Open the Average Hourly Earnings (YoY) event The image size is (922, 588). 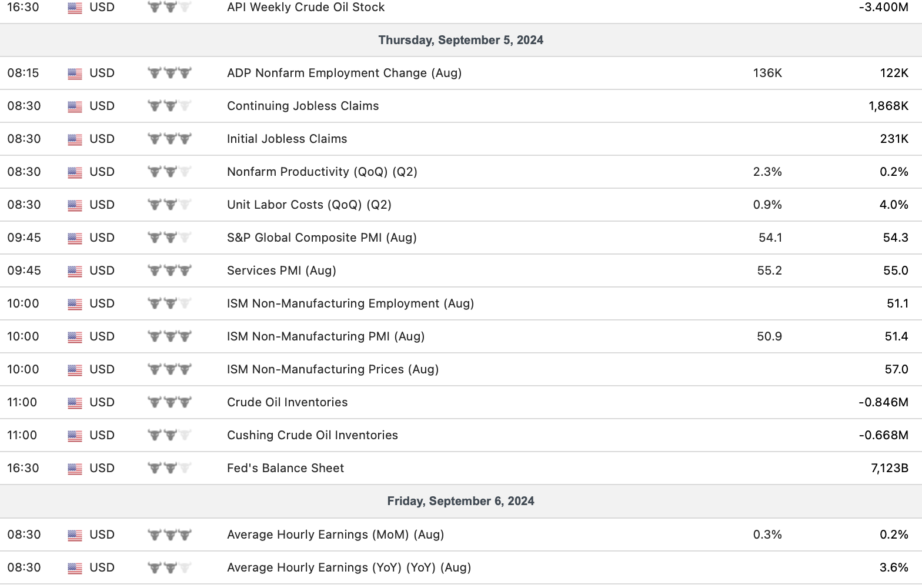point(349,568)
